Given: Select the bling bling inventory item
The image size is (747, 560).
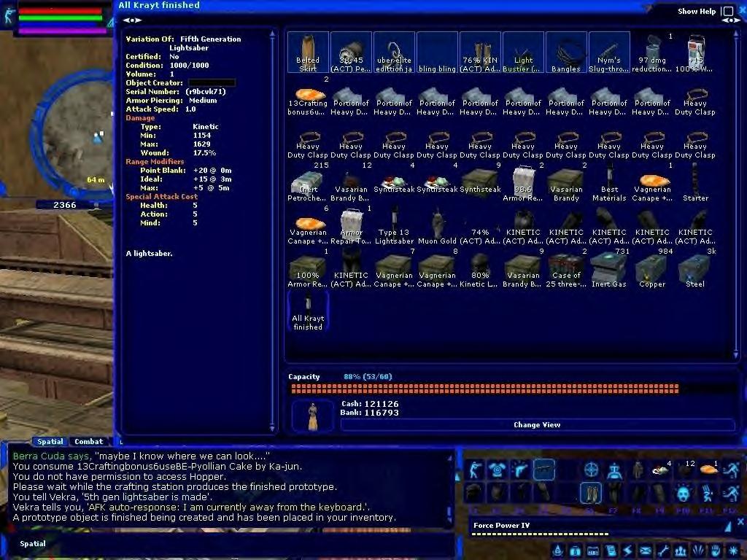Looking at the screenshot, I should point(437,52).
